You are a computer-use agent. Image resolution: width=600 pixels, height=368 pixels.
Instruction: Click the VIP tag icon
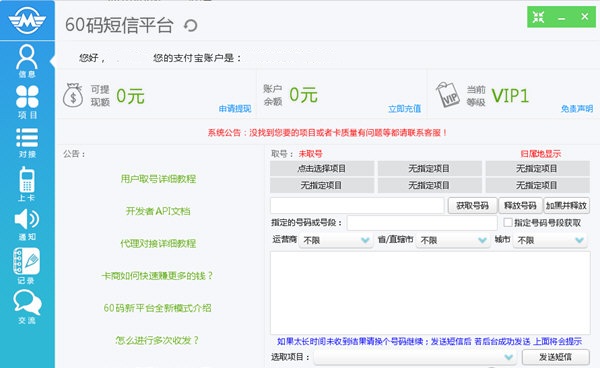coord(448,95)
